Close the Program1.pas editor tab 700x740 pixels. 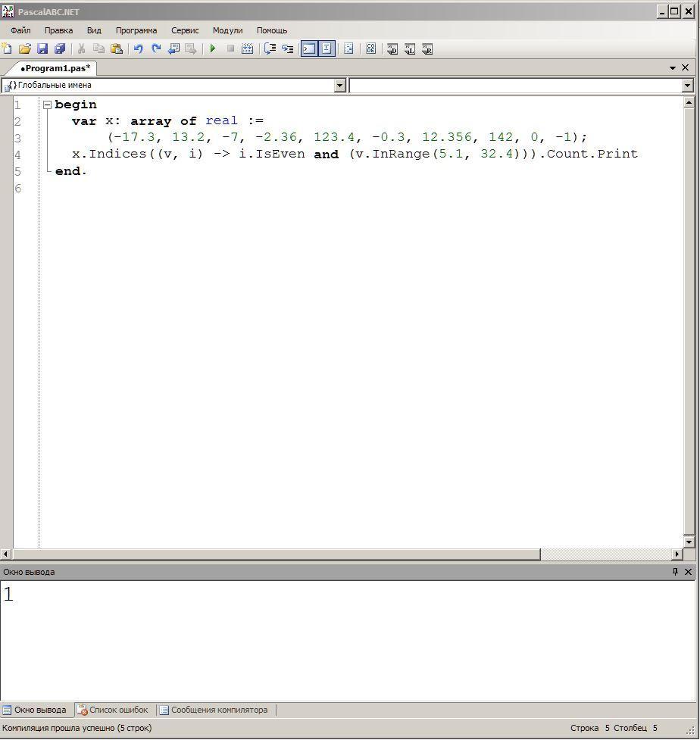[686, 68]
